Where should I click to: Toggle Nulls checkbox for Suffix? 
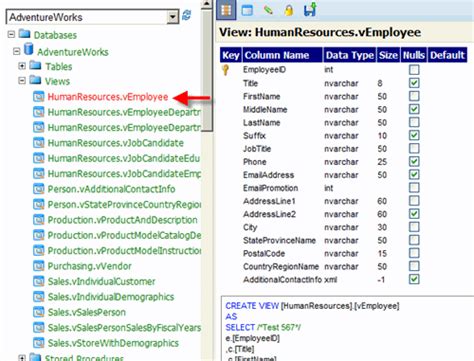414,136
